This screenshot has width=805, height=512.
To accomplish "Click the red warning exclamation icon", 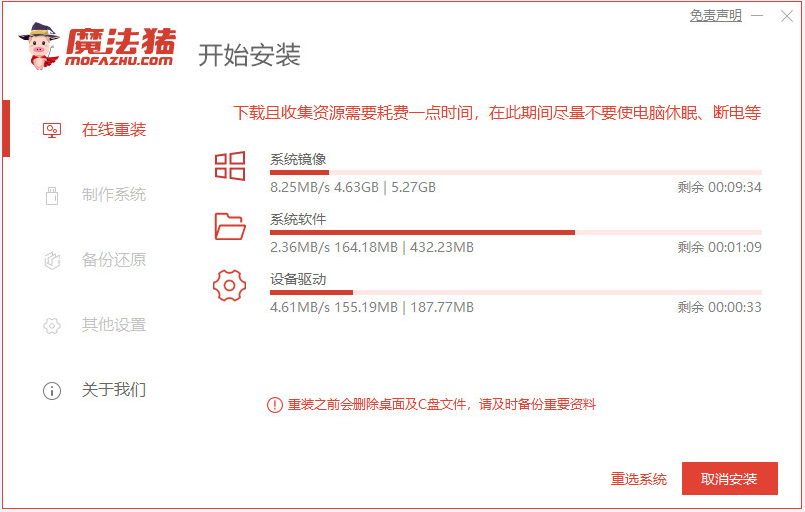I will click(x=274, y=405).
